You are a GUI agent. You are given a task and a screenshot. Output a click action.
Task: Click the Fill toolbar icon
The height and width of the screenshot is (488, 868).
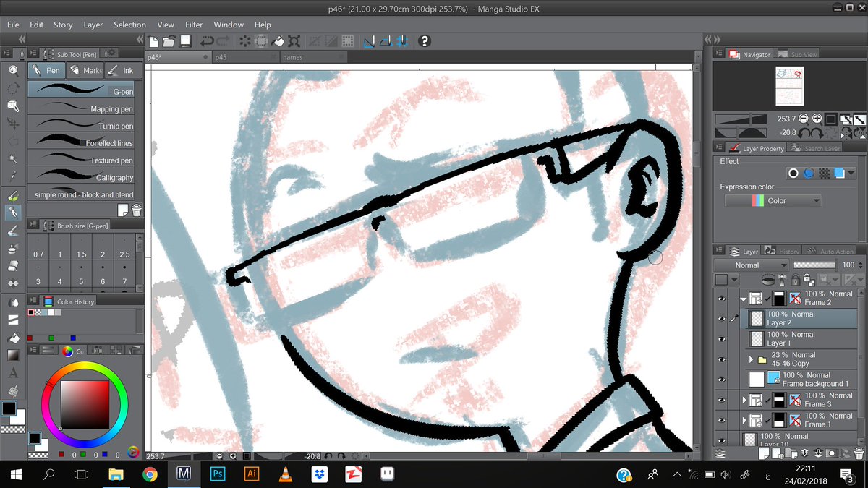[x=278, y=41]
